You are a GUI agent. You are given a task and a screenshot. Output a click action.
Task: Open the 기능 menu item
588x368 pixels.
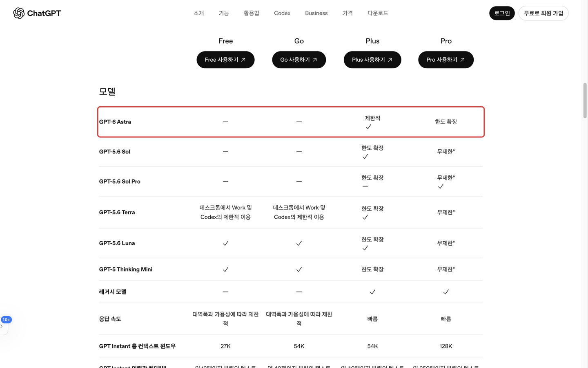(224, 13)
